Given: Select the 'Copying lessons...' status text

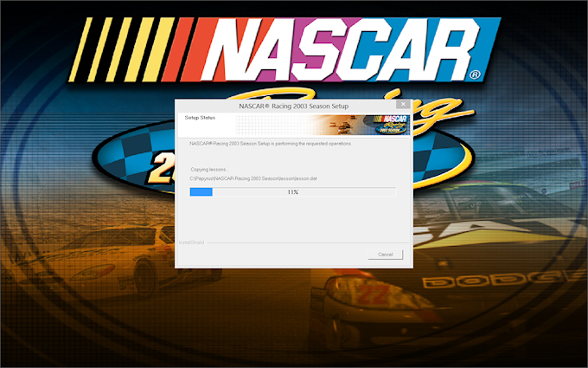Looking at the screenshot, I should coord(209,170).
